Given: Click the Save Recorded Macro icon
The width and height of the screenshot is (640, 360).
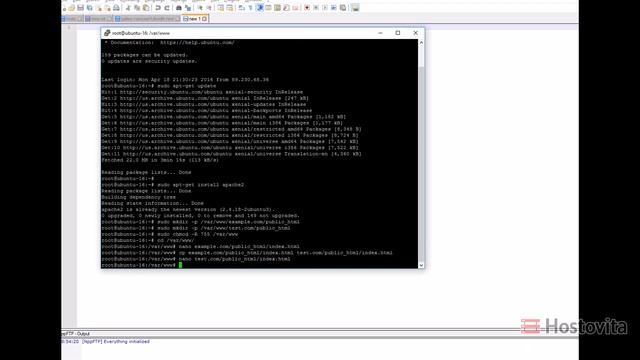Looking at the screenshot, I should 342,8.
